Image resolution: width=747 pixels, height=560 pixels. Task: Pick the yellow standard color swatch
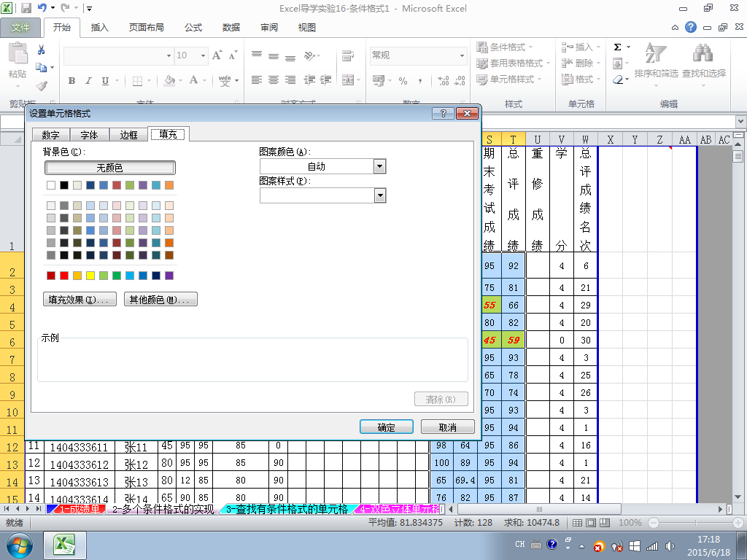click(x=90, y=275)
